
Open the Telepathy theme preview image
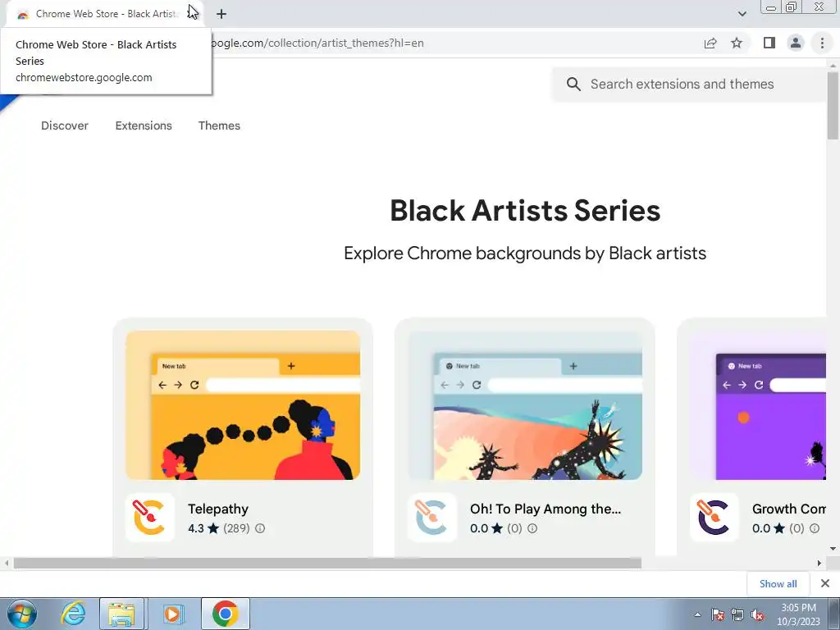[x=243, y=405]
